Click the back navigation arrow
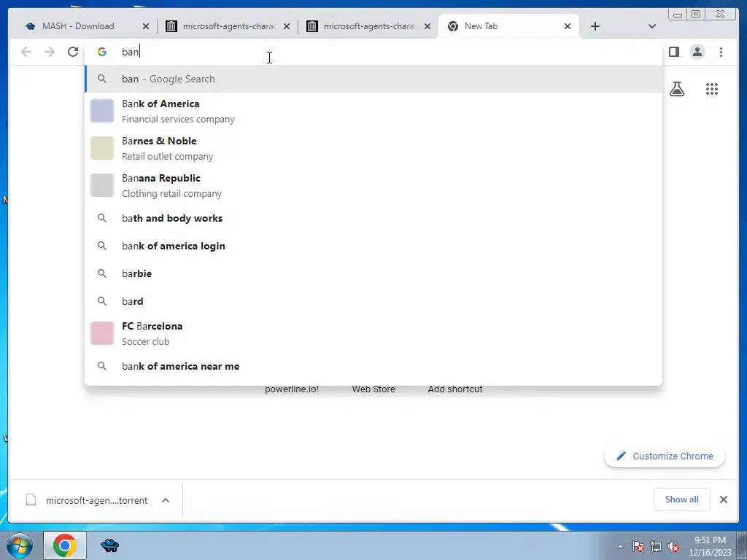This screenshot has height=560, width=747. click(x=26, y=52)
